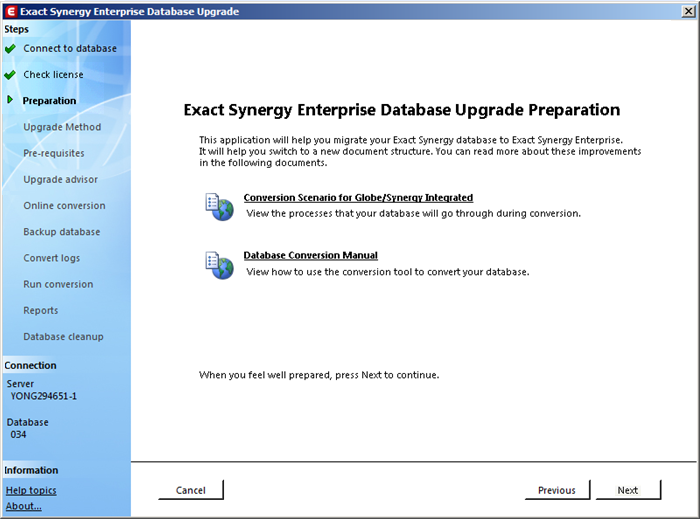Select the Check license step

(x=53, y=75)
